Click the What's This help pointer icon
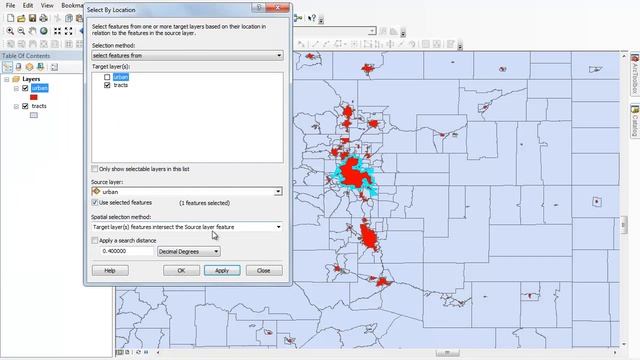This screenshot has height=360, width=640. point(312,18)
